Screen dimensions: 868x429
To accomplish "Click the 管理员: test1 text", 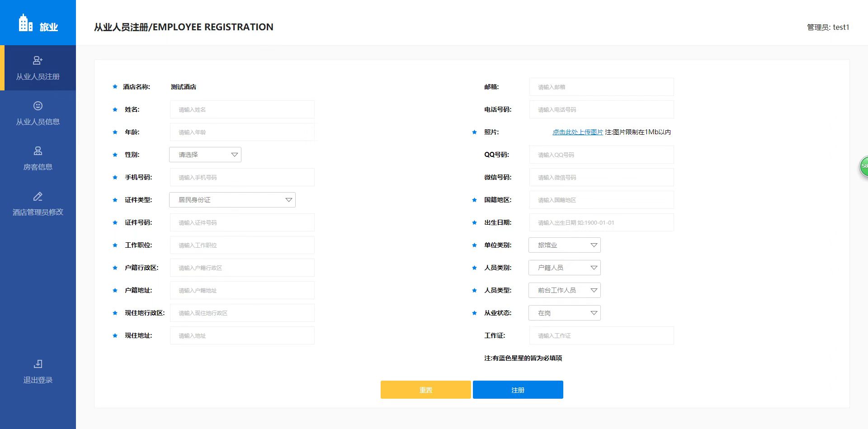I will tap(828, 27).
